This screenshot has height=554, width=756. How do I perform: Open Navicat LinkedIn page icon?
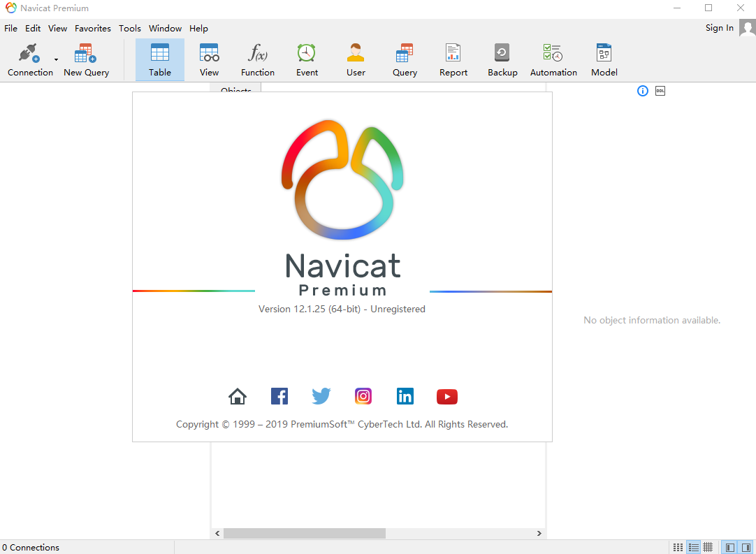(405, 396)
